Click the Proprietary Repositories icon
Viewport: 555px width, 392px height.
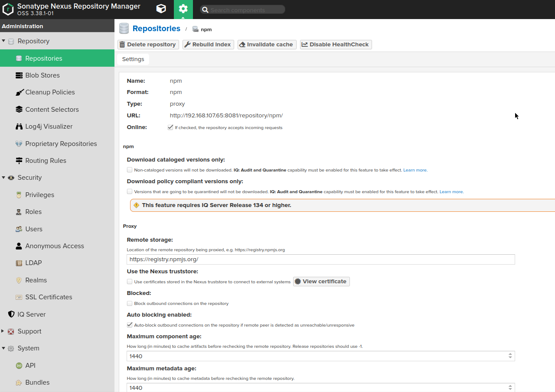(x=19, y=144)
